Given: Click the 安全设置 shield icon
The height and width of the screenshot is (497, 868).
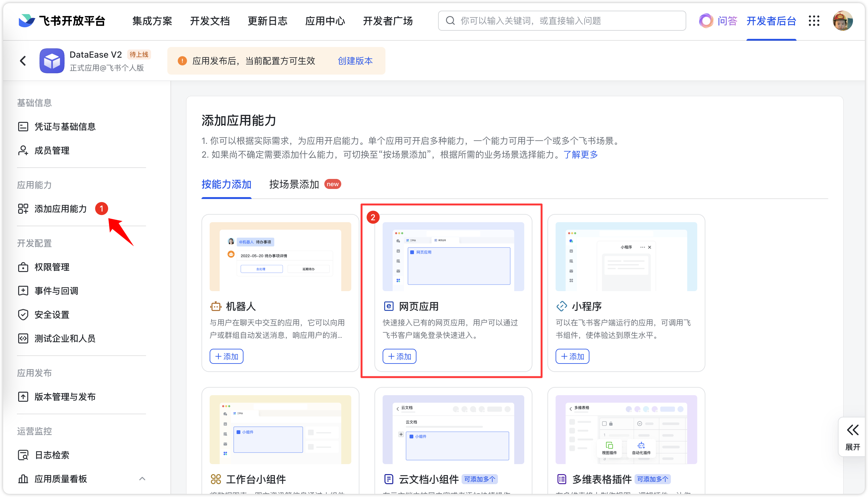Looking at the screenshot, I should [23, 315].
